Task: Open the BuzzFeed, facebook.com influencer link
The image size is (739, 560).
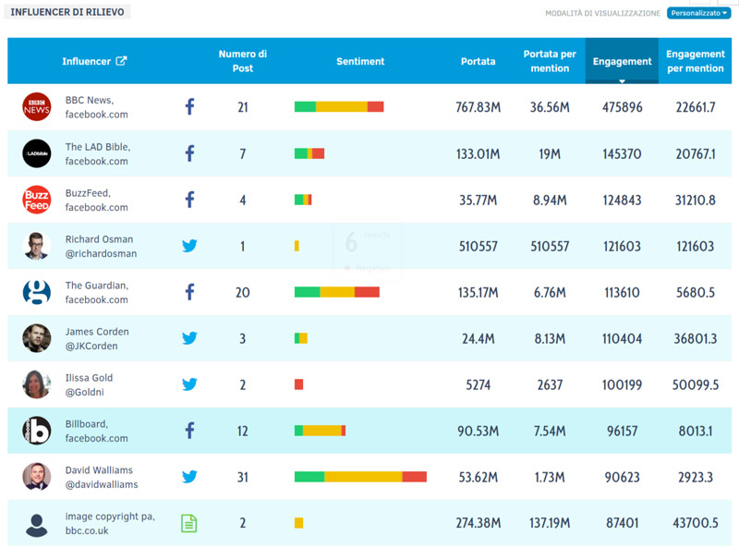Action: click(x=97, y=200)
